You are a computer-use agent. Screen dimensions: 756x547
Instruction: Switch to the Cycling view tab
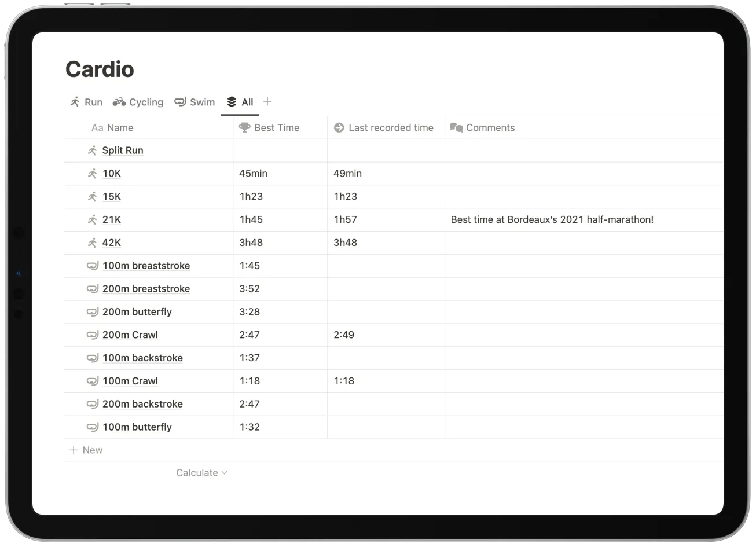[x=145, y=102]
